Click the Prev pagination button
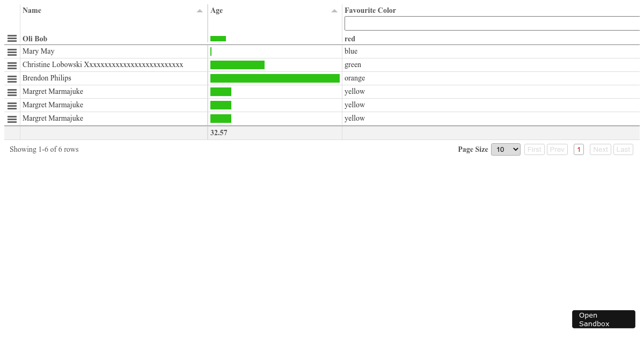 (x=557, y=150)
